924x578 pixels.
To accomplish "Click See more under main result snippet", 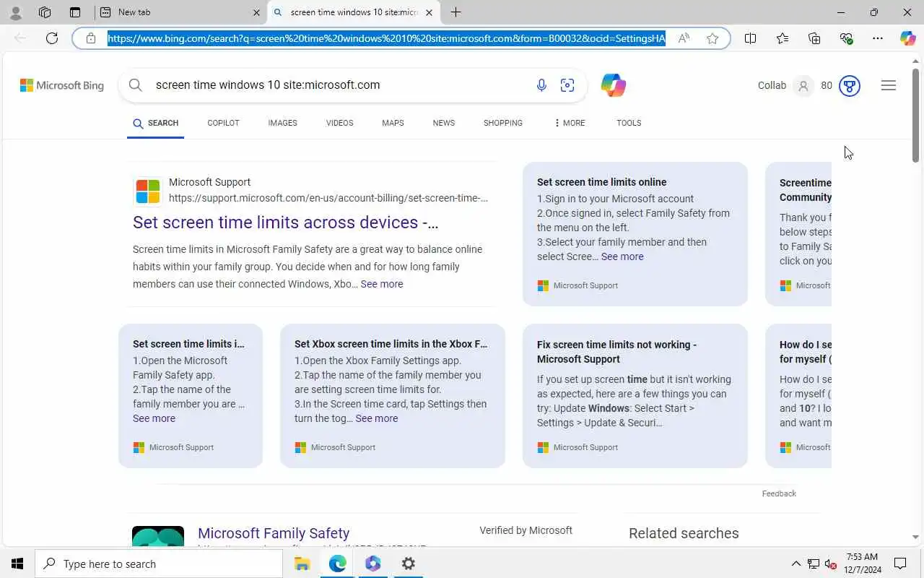I will (382, 284).
